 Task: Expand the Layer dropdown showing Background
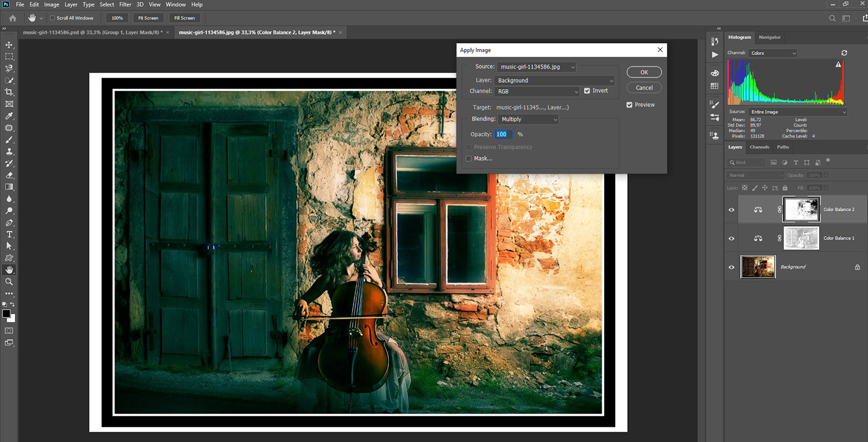click(x=555, y=80)
